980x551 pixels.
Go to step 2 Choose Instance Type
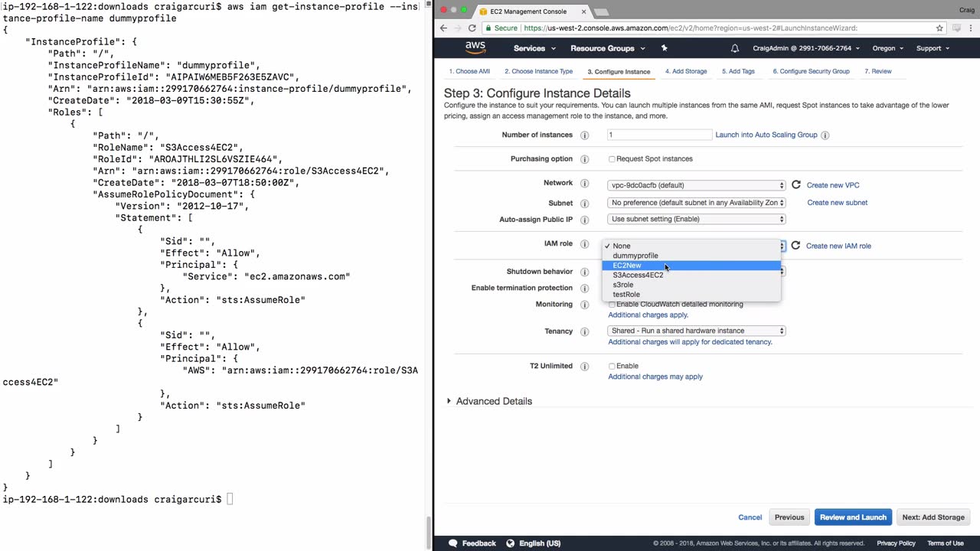538,71
